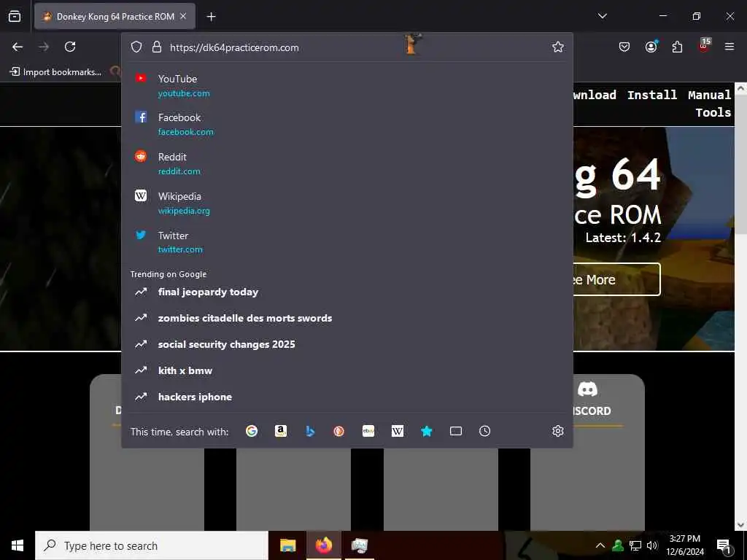Choose trending search hackers iphone

click(x=347, y=397)
